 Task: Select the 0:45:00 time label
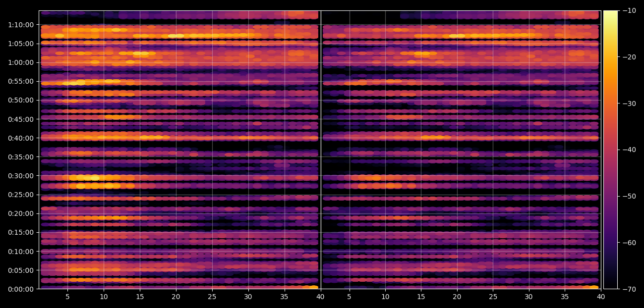tap(21, 119)
